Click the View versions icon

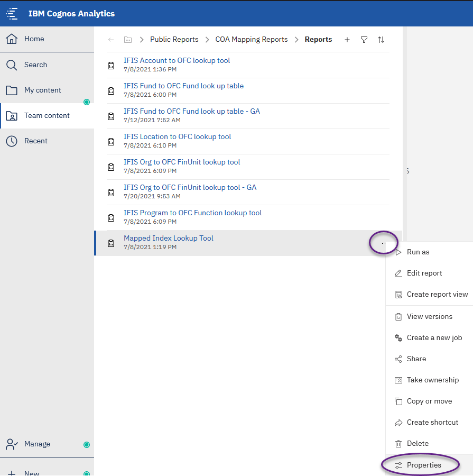click(x=398, y=317)
